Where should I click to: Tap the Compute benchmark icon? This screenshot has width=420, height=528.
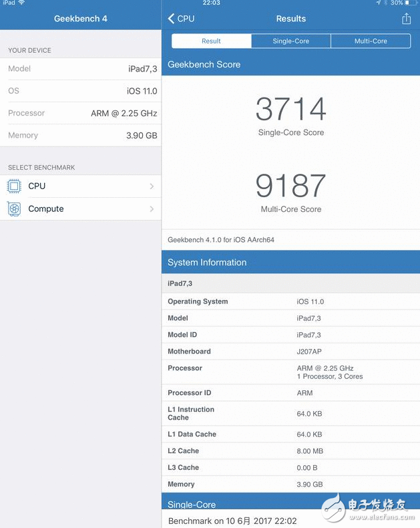coord(14,209)
